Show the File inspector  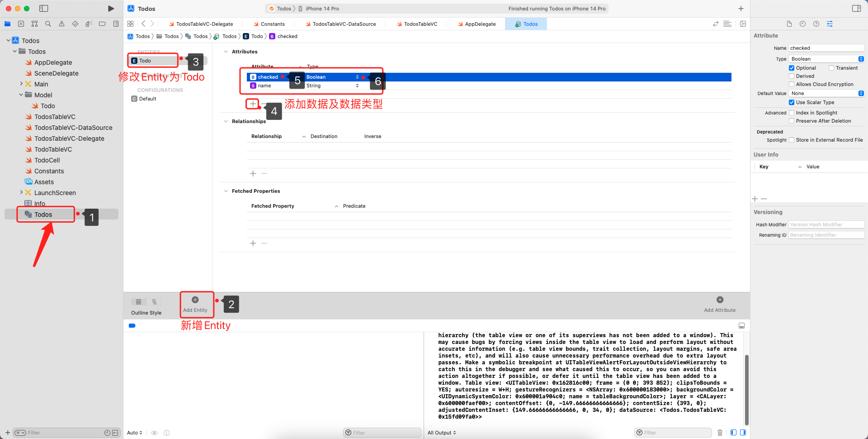(789, 24)
